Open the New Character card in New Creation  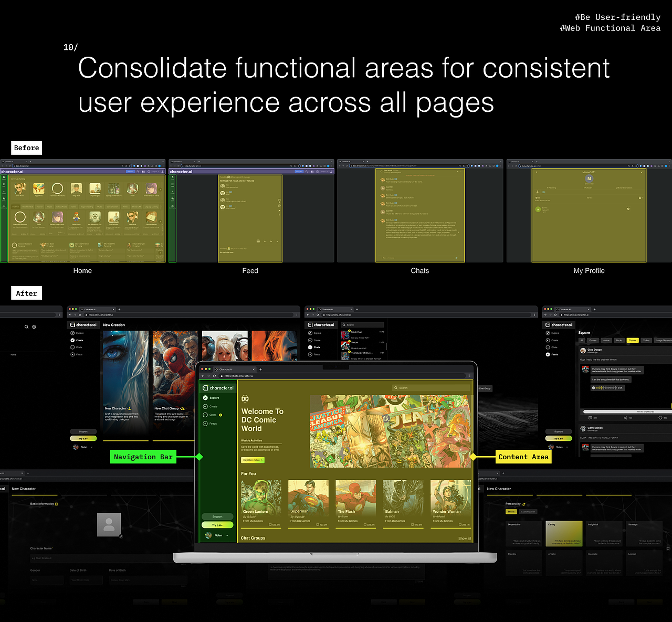[x=125, y=386]
